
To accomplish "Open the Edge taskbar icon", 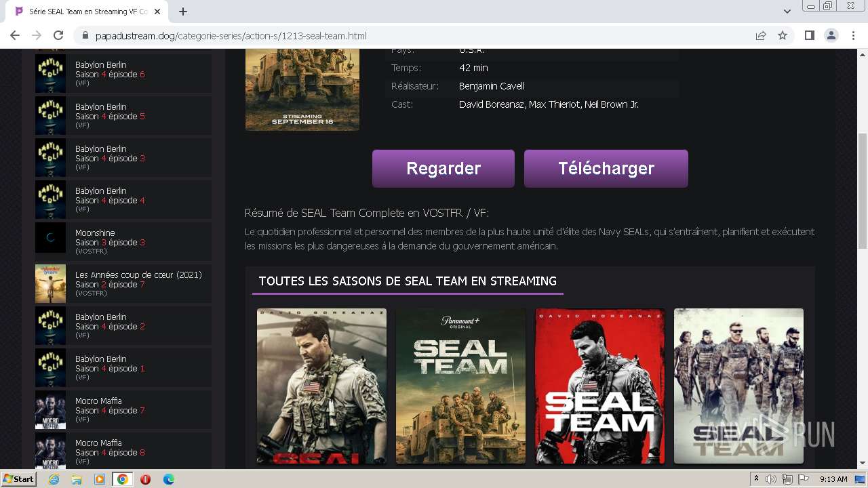I will pyautogui.click(x=168, y=479).
